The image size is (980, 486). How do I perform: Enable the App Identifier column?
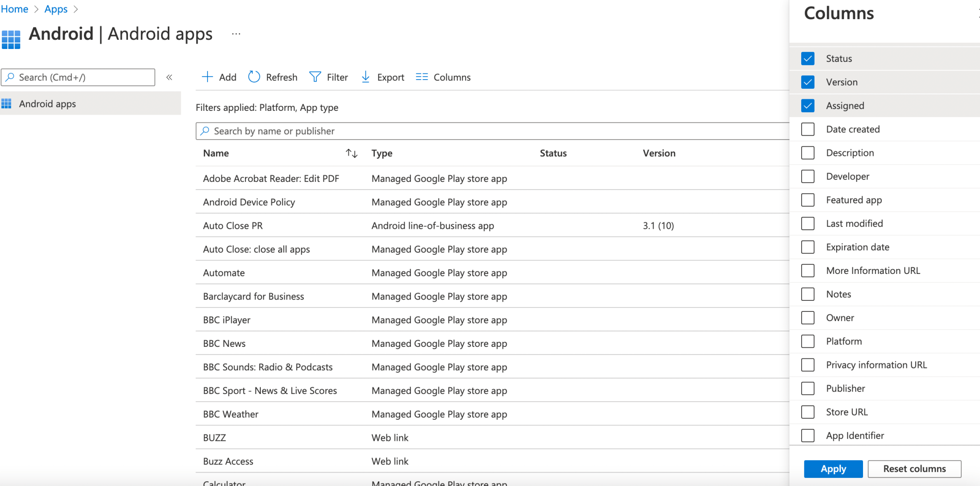click(808, 435)
